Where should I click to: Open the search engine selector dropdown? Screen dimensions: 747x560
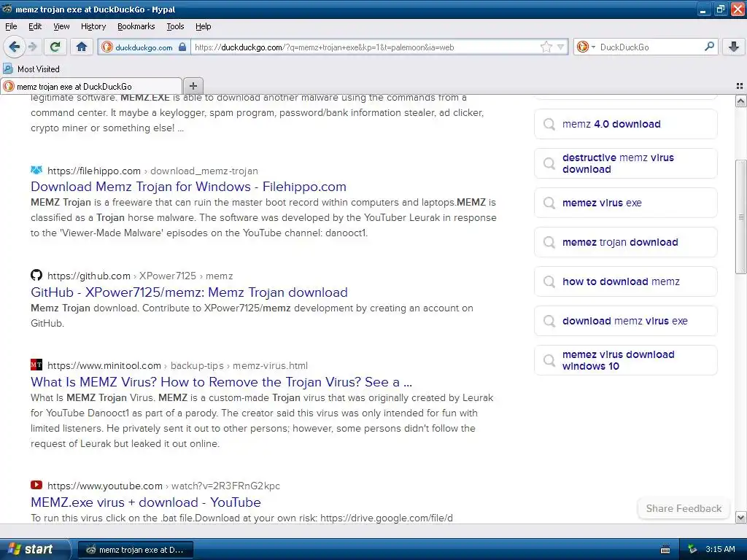(586, 47)
